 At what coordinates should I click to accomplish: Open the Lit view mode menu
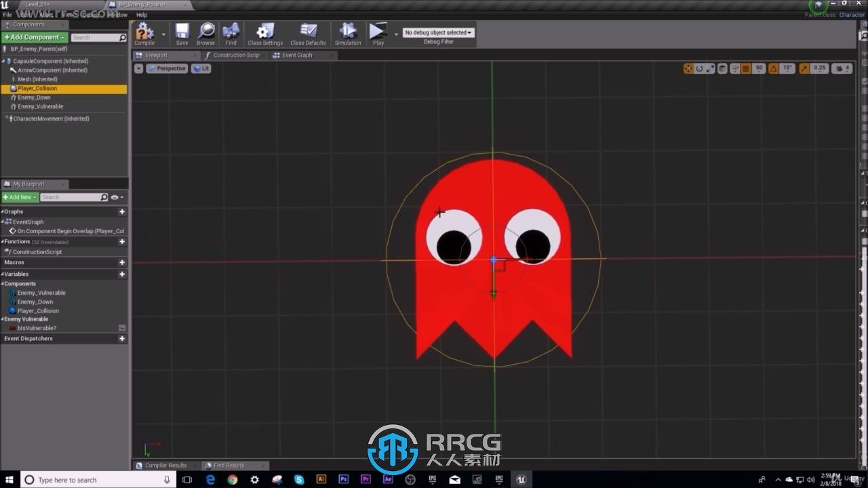201,68
